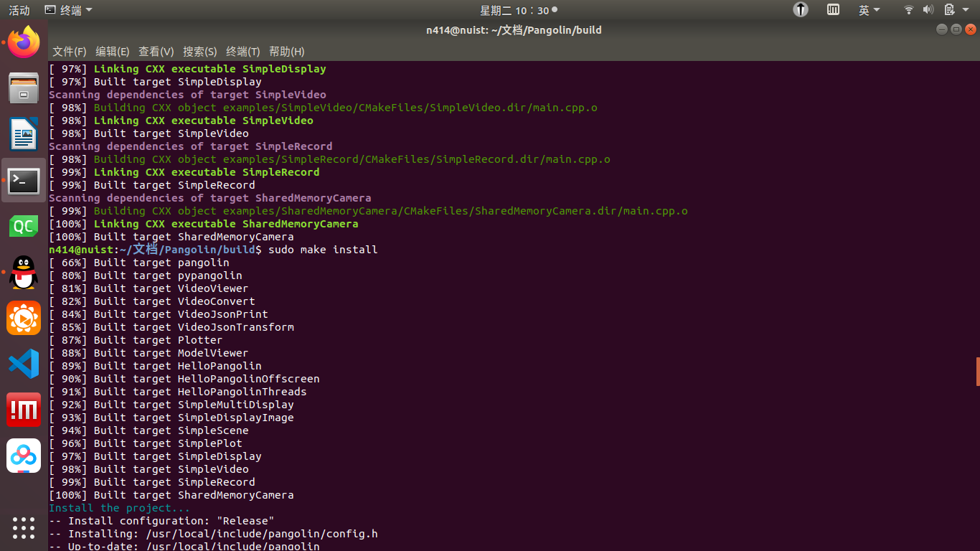The width and height of the screenshot is (980, 551).
Task: Click the 'sudo make install' command text
Action: 323,250
